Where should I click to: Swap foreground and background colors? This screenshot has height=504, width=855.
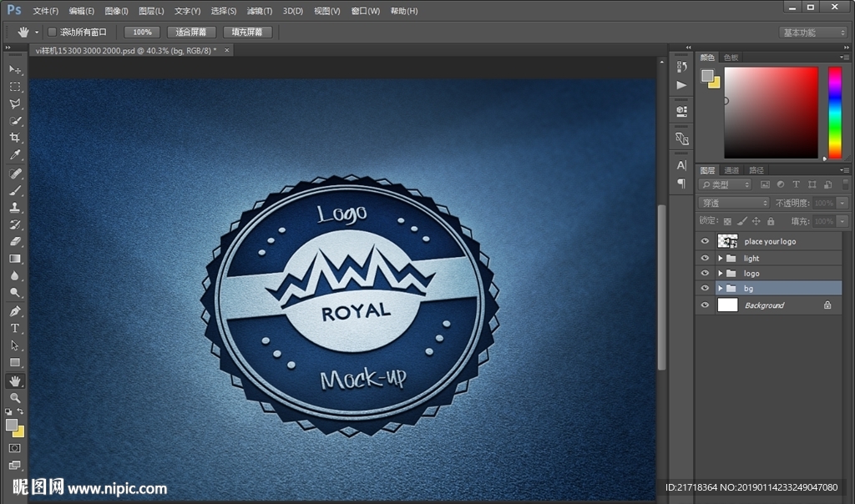pos(20,411)
